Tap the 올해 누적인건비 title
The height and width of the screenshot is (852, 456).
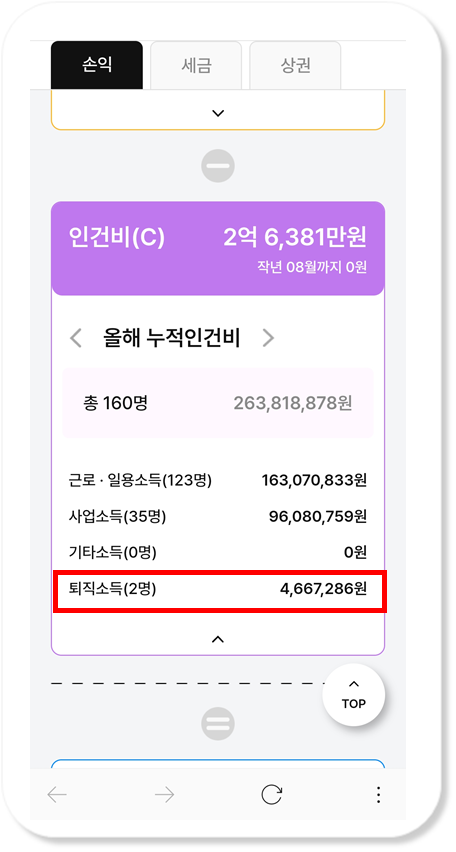172,338
